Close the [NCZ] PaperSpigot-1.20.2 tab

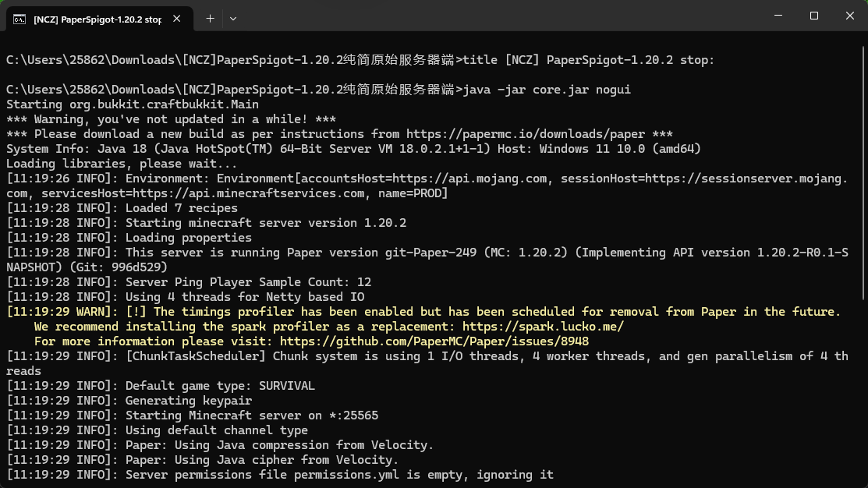176,19
